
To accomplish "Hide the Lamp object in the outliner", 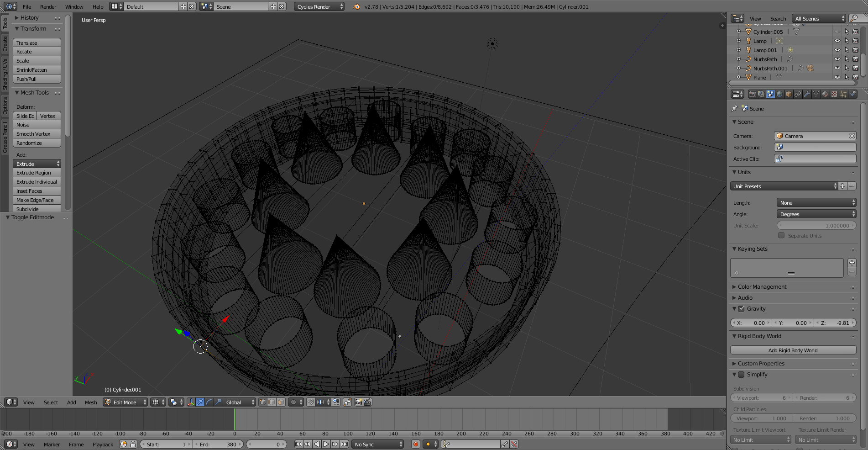I will point(837,41).
